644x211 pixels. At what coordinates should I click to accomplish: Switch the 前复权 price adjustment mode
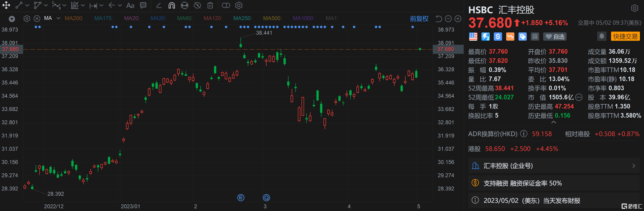419,19
